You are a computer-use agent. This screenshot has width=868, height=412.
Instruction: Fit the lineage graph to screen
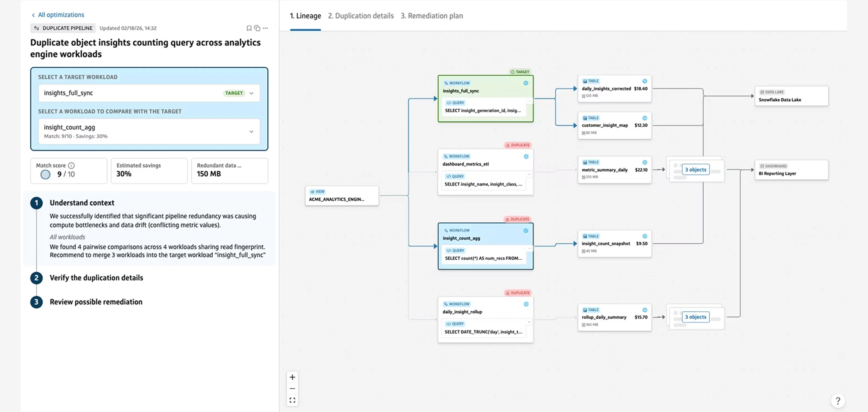pyautogui.click(x=293, y=400)
